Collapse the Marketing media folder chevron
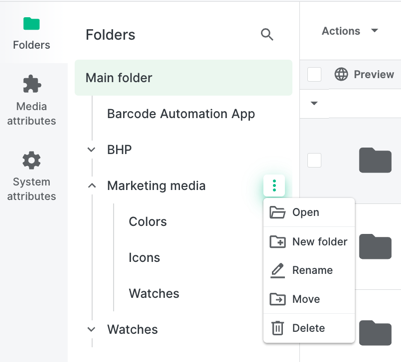 point(92,186)
